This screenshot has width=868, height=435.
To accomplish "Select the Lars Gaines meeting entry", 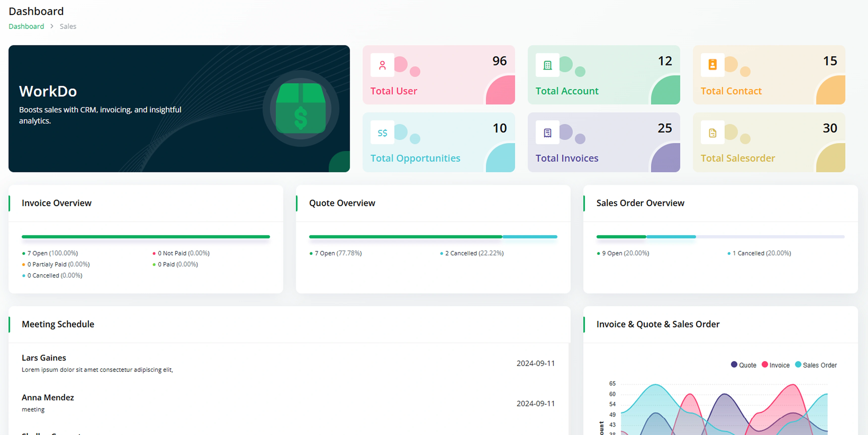I will pos(44,358).
